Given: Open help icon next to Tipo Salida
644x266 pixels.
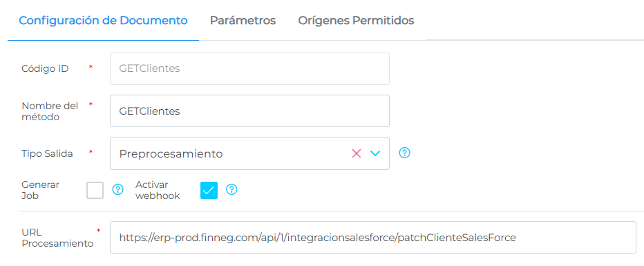Looking at the screenshot, I should [x=404, y=153].
